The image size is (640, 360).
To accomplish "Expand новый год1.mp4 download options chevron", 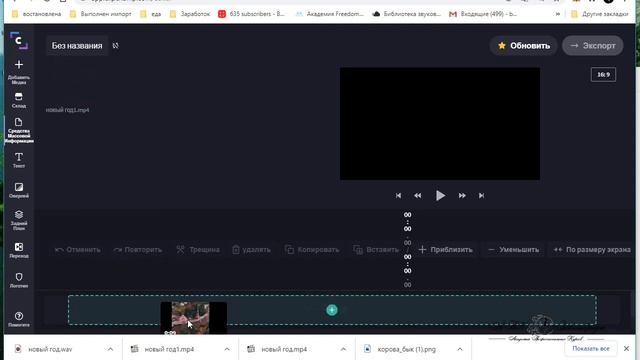I will [227, 349].
